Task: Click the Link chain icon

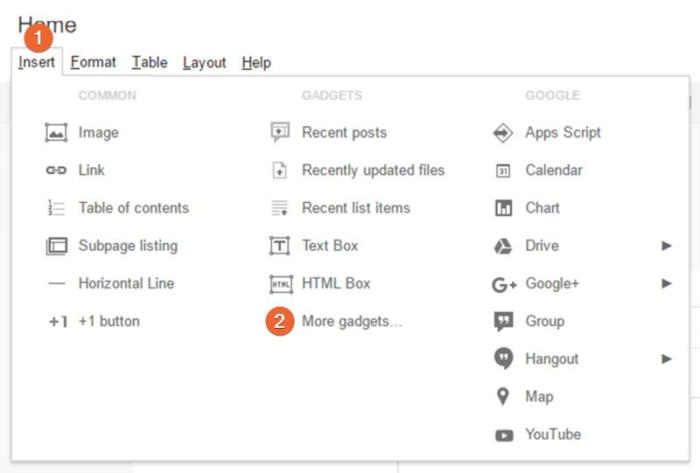Action: [x=56, y=171]
